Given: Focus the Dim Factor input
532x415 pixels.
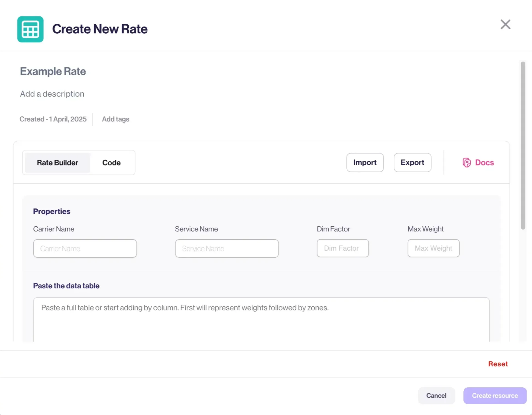Looking at the screenshot, I should click(343, 248).
